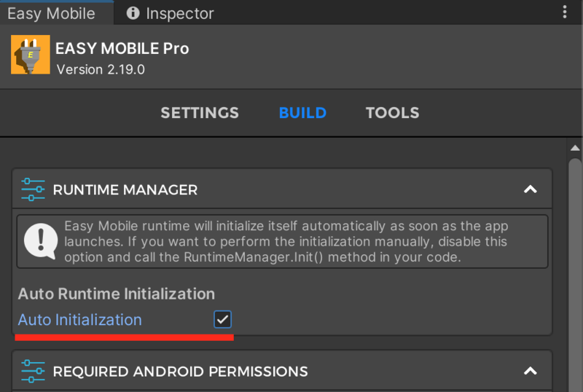Click the vertical scrollbar thumb

575,275
